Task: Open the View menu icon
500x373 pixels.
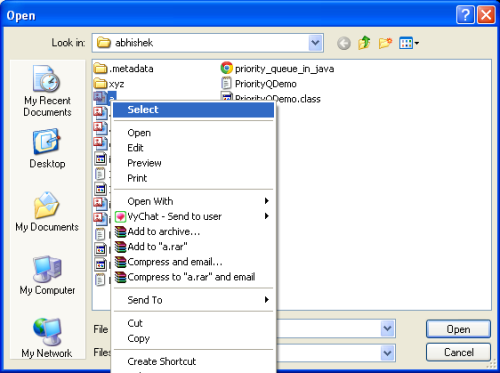Action: coord(409,43)
